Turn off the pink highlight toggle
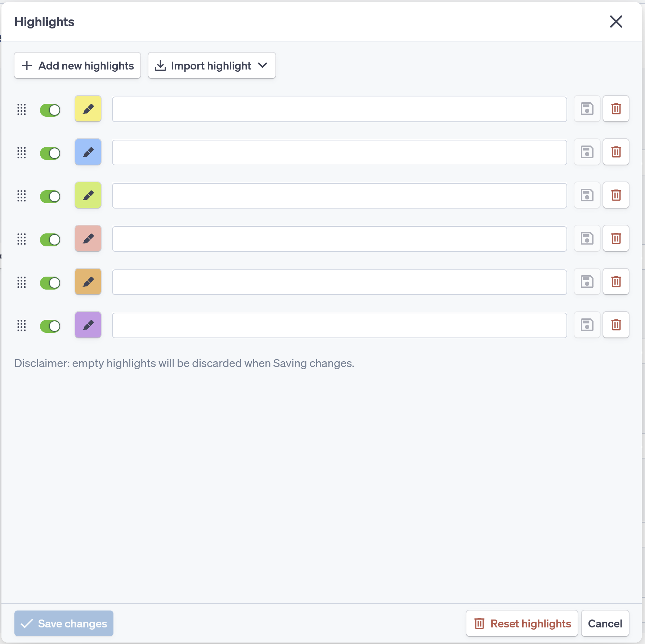This screenshot has height=644, width=645. click(50, 240)
